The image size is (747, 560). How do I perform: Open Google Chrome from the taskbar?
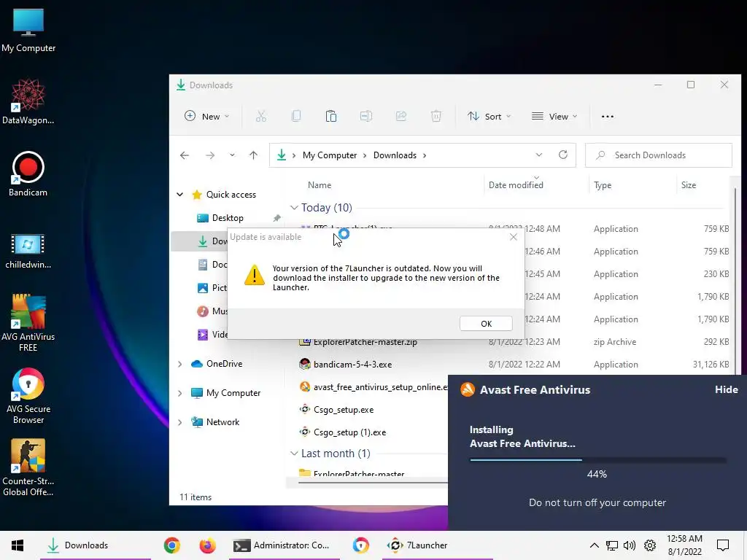coord(172,545)
